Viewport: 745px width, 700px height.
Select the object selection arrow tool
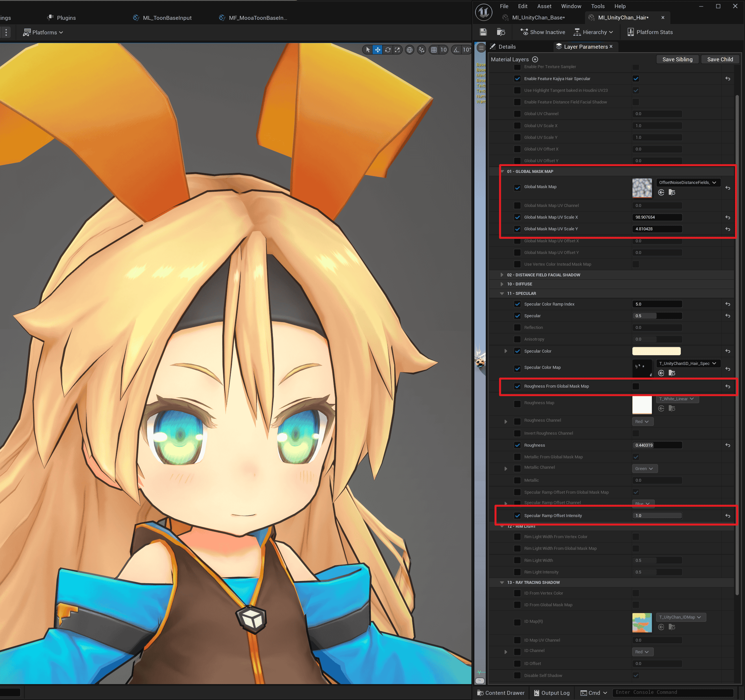click(368, 50)
